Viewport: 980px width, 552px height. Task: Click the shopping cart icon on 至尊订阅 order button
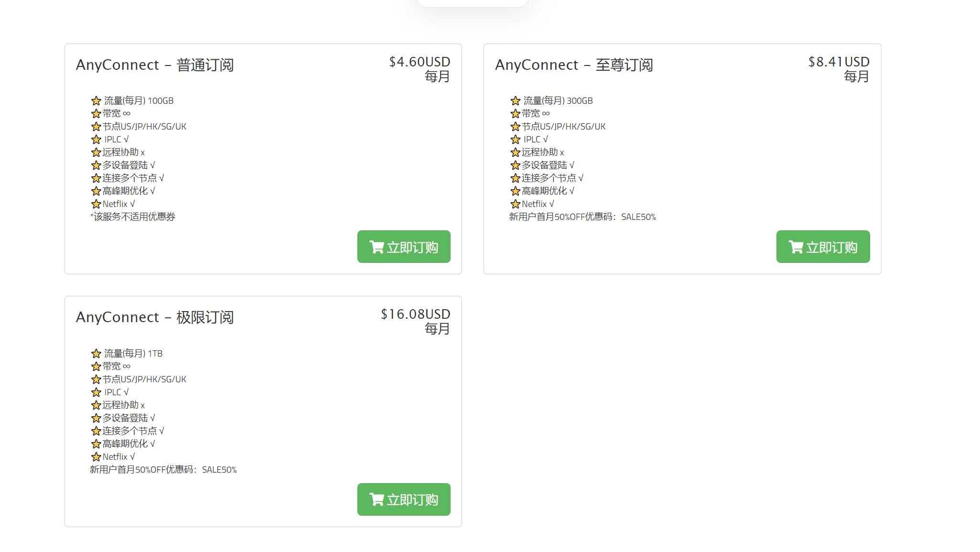click(x=796, y=247)
